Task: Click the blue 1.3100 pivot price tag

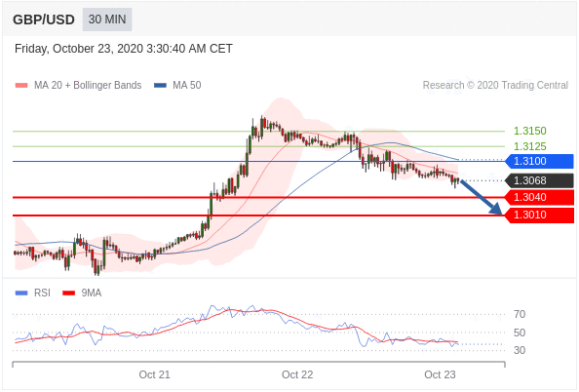Action: [x=539, y=161]
